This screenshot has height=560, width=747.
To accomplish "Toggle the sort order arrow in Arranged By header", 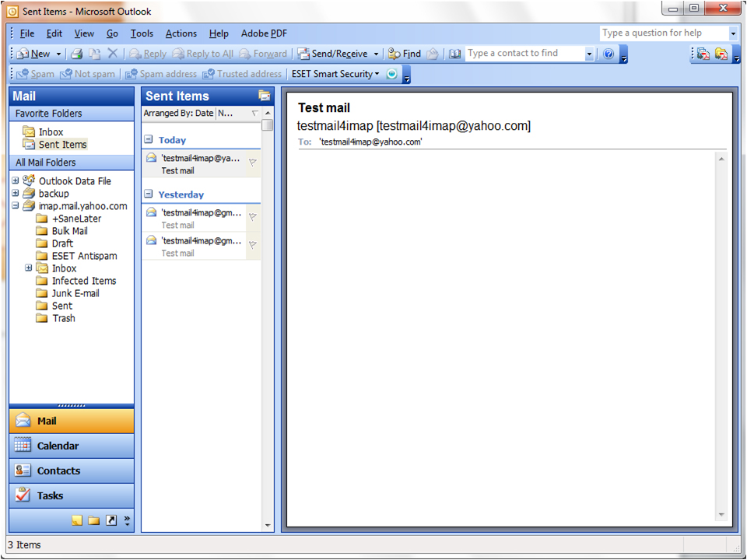I will tap(255, 114).
